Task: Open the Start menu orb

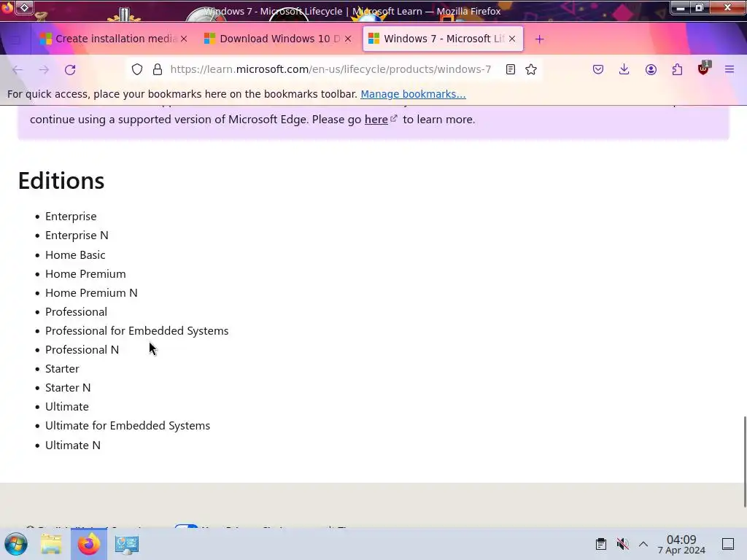Action: (16, 544)
